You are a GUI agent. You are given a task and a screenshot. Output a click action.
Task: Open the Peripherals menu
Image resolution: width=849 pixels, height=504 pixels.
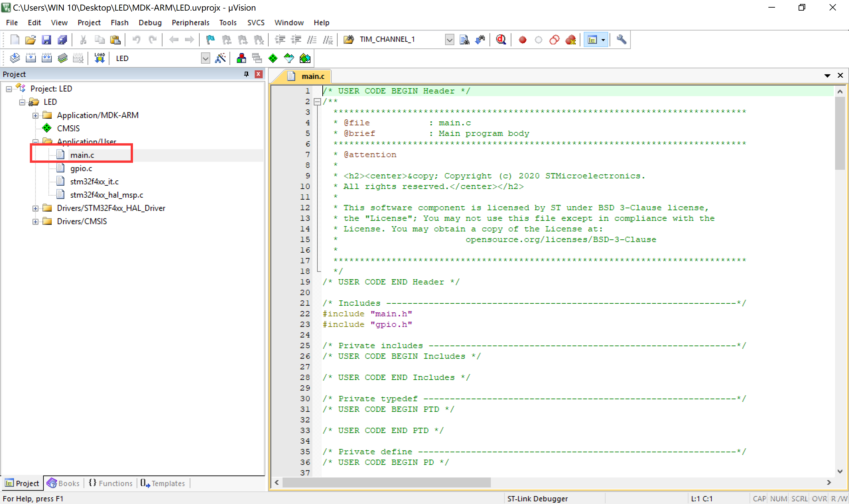click(190, 23)
